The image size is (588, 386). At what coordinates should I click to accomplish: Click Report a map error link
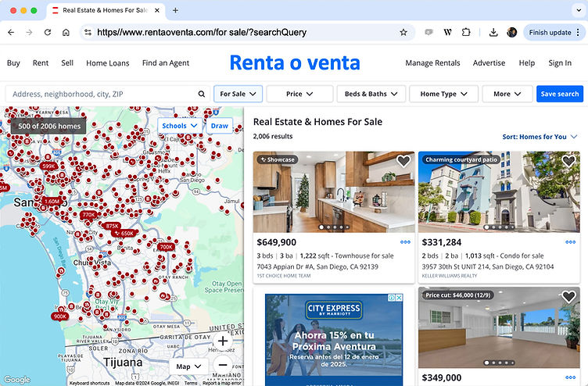pyautogui.click(x=222, y=383)
